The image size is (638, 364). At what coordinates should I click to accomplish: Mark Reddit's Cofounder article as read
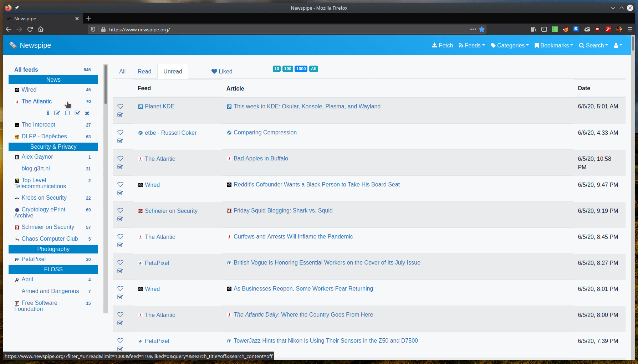click(x=120, y=193)
